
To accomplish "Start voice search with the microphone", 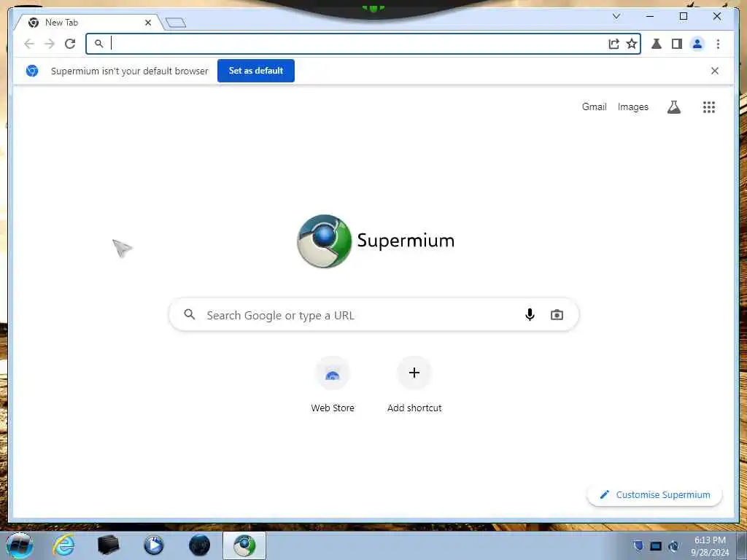I will (x=530, y=315).
